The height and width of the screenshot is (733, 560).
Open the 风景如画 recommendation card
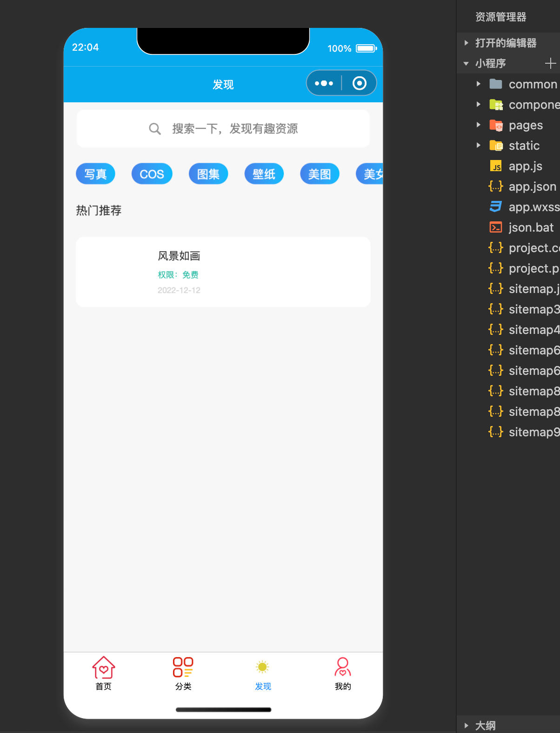tap(223, 272)
